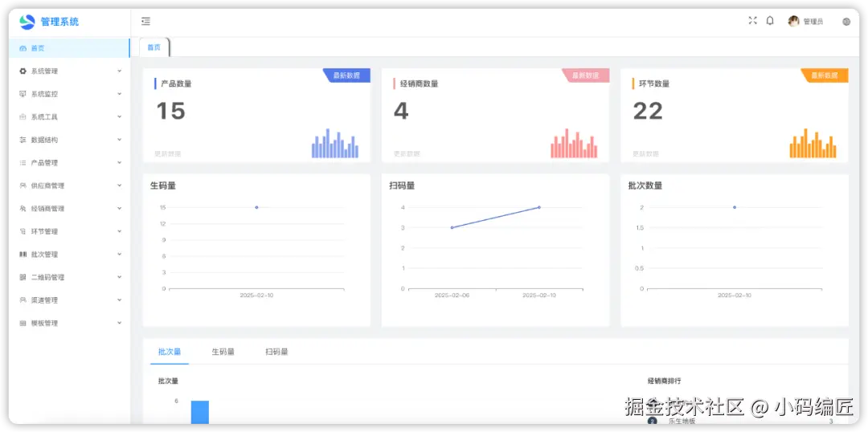Click the orange 最新数据 badge on 环节数量
The width and height of the screenshot is (868, 432).
[x=825, y=75]
